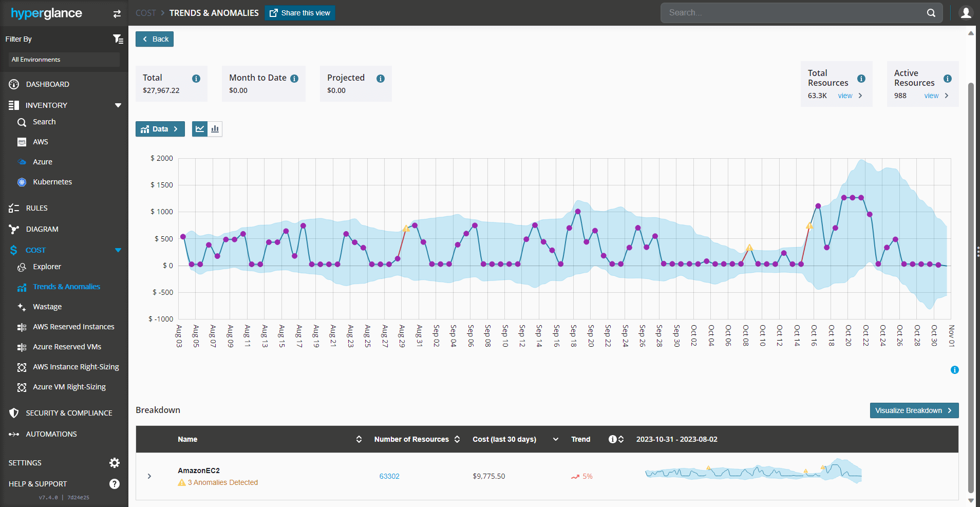The width and height of the screenshot is (980, 507).
Task: Expand the AmazonEC2 row
Action: pos(149,476)
